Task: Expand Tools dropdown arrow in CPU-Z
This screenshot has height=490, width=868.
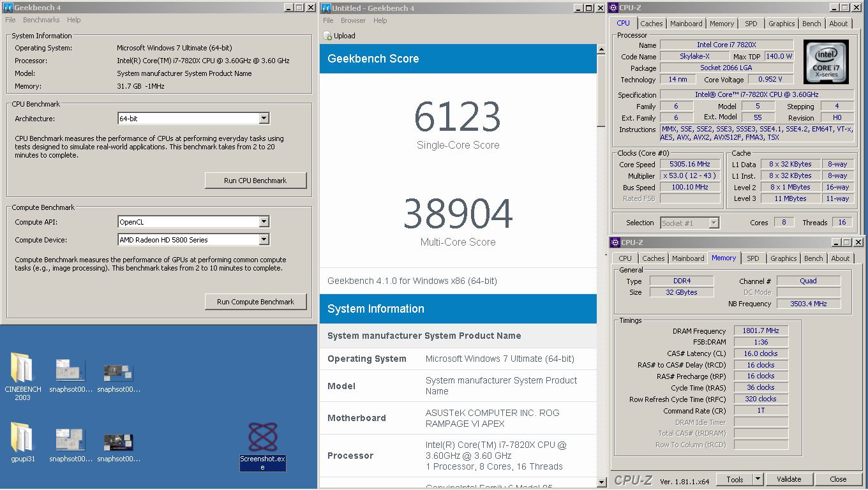Action: tap(758, 479)
